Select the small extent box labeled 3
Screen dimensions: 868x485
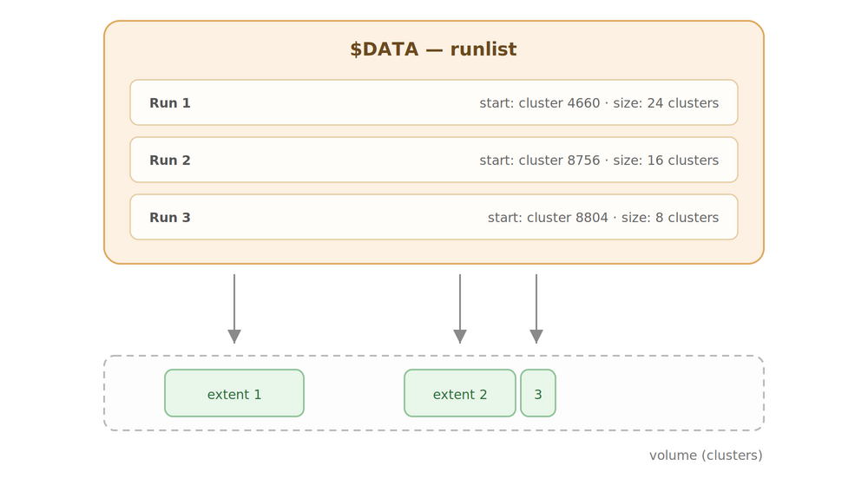538,393
